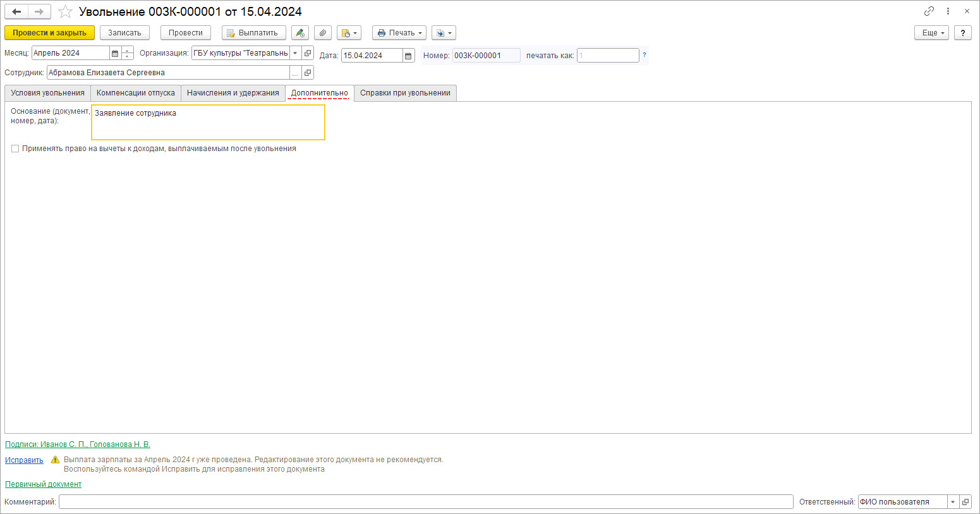
Task: Copy link to document via chain icon
Action: click(x=929, y=11)
